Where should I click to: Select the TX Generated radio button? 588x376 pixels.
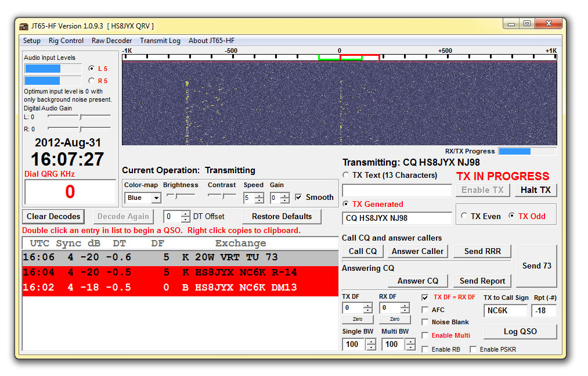pos(346,204)
